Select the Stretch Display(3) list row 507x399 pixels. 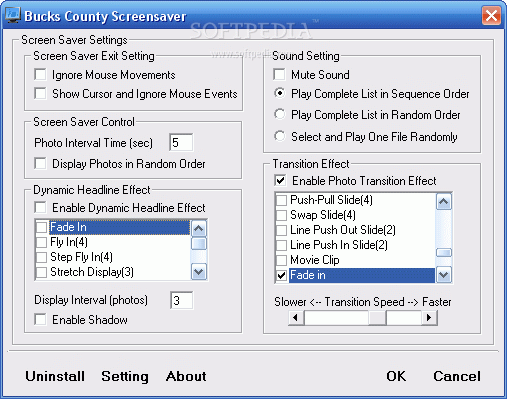(x=119, y=272)
